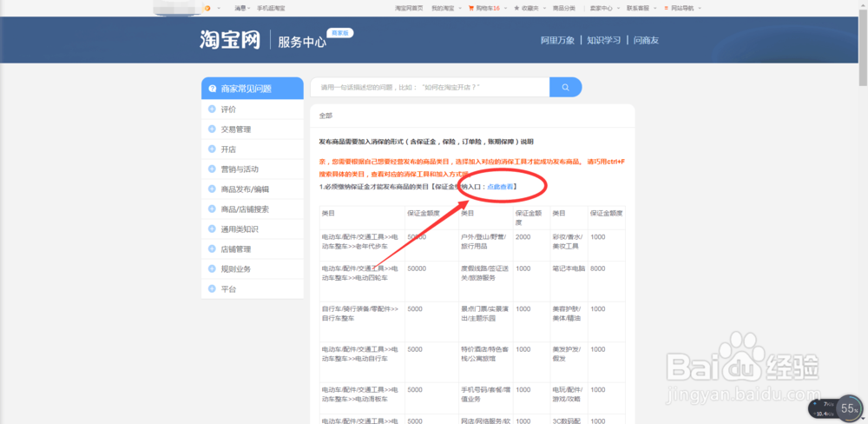Image resolution: width=868 pixels, height=424 pixels.
Task: Click the 淘宝网 logo in header
Action: point(230,40)
